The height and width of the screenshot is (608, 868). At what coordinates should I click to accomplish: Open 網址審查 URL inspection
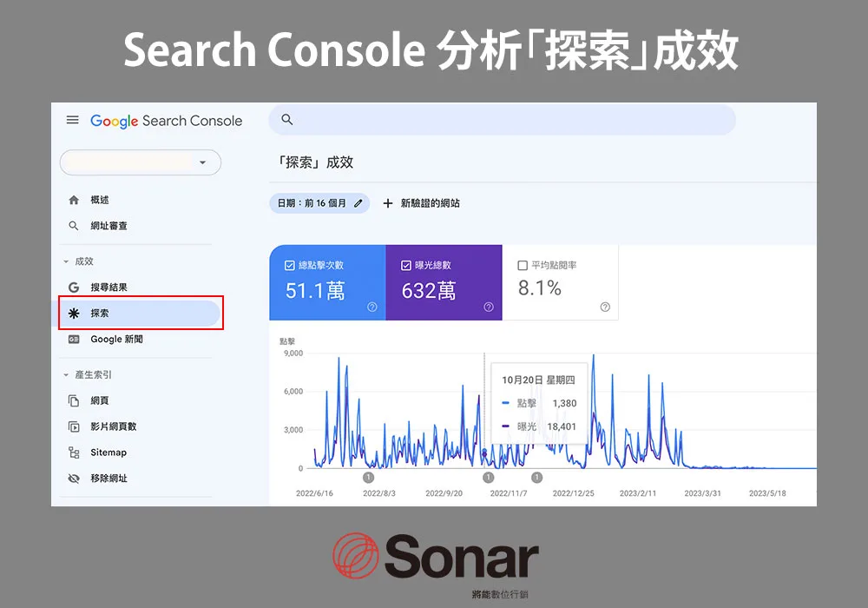[109, 226]
